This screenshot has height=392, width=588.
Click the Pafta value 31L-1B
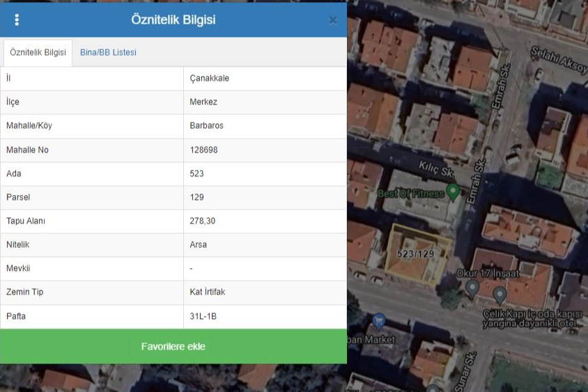pos(203,317)
